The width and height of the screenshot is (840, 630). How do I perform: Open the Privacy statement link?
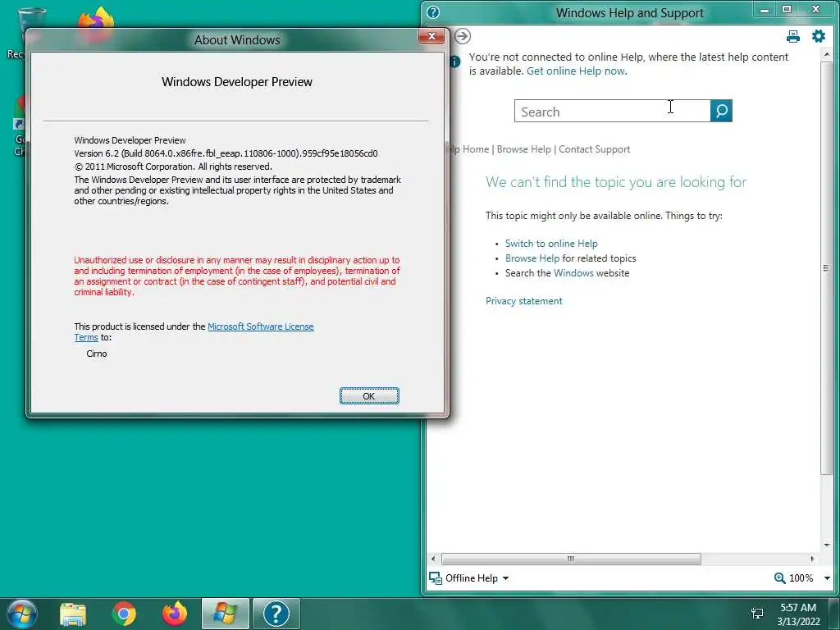pyautogui.click(x=524, y=301)
